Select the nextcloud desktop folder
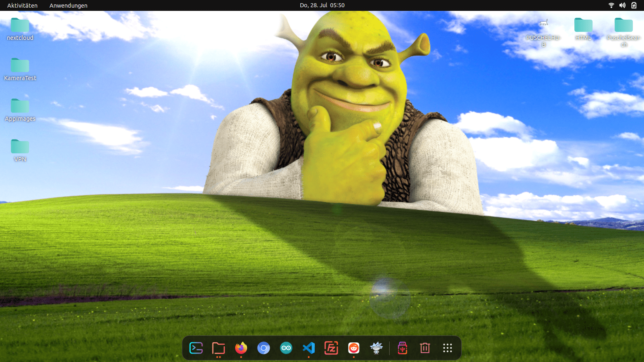Image resolution: width=644 pixels, height=362 pixels. (20, 29)
